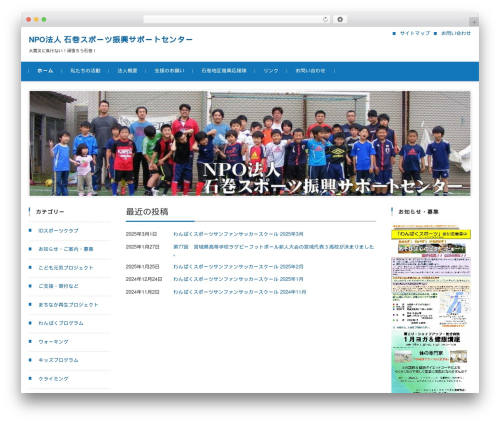Viewport: 500px width, 423px height.
Task: Select 私たちの活動 in the navigation bar
Action: [x=85, y=71]
